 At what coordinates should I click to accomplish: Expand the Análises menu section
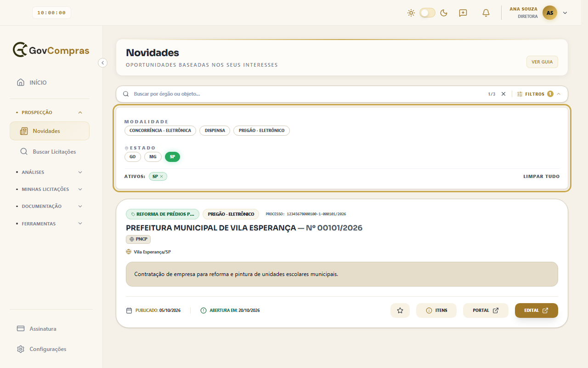pos(50,172)
